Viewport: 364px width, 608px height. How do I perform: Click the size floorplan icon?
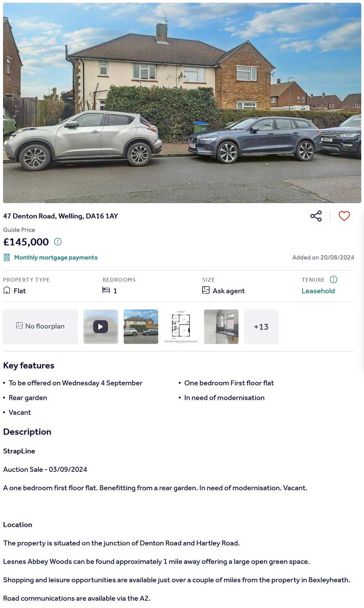tap(206, 290)
